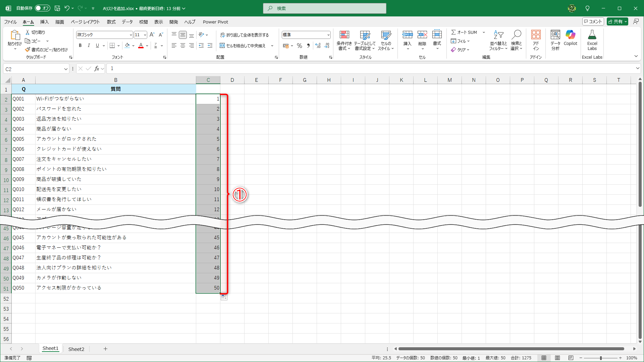This screenshot has height=362, width=644.
Task: Click the Data Analysis (データ分析) icon
Action: [555, 35]
